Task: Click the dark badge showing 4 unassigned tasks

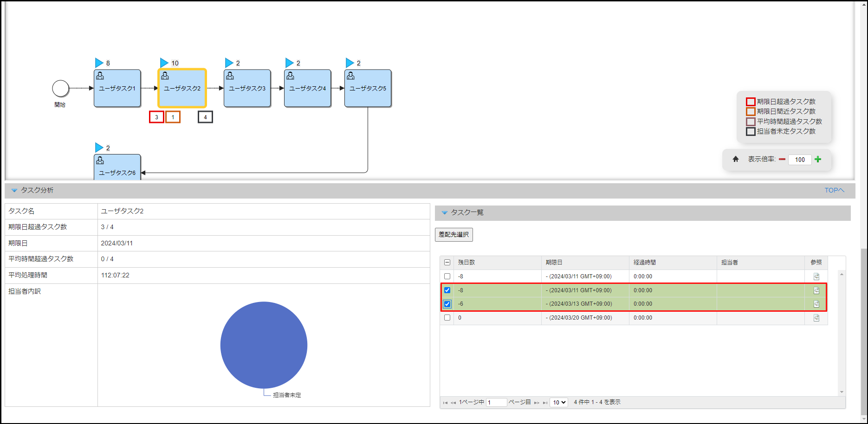Action: (x=205, y=117)
